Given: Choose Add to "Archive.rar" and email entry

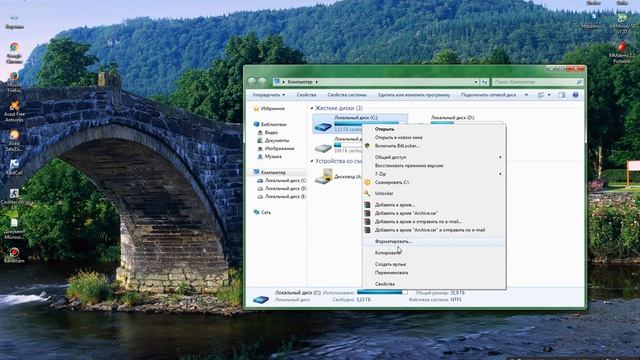Looking at the screenshot, I should (434, 230).
